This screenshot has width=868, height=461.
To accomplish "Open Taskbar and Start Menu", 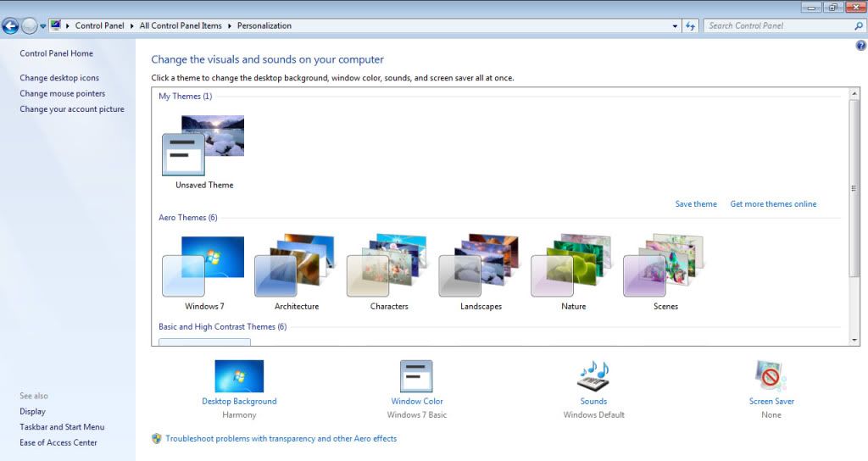I will 62,427.
